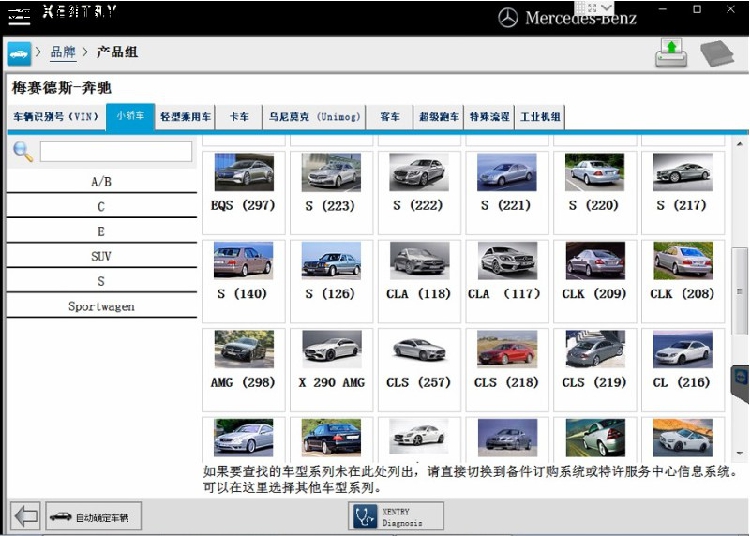
Task: Filter by Sportwagen in sidebar
Action: 101,306
